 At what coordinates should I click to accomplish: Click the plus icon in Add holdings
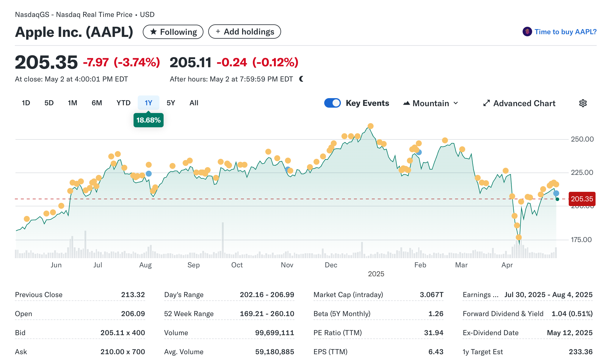218,32
